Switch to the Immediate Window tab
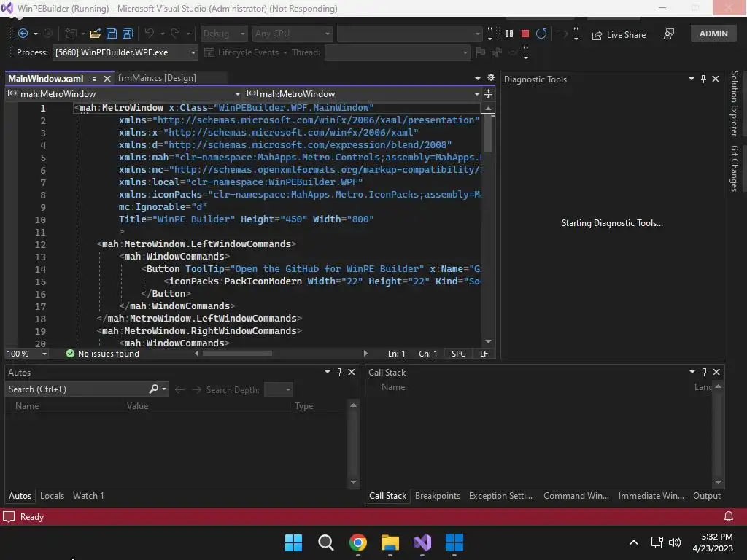 (651, 496)
